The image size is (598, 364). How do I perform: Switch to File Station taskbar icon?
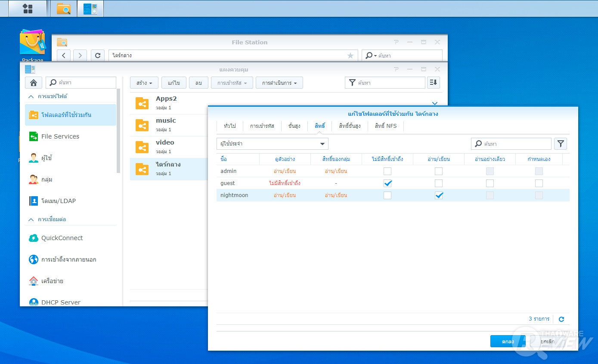64,9
